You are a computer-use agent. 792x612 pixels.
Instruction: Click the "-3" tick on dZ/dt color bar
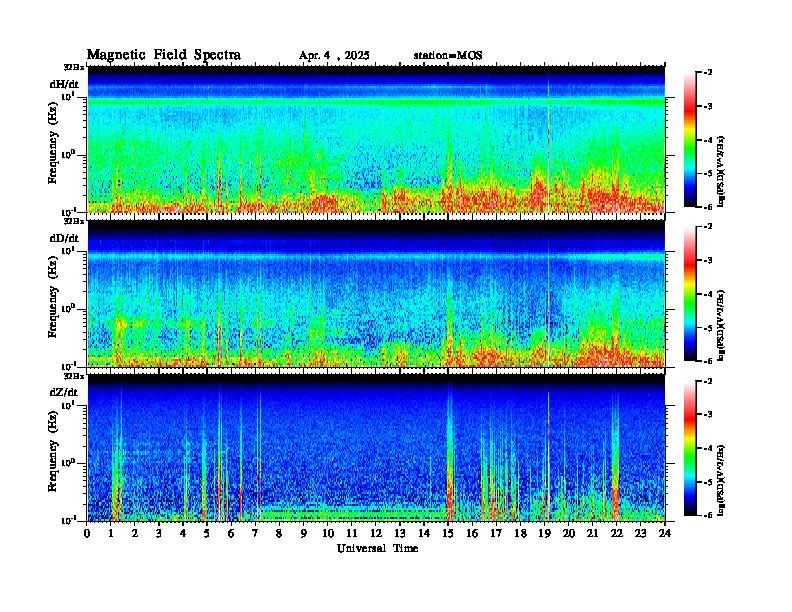click(709, 415)
